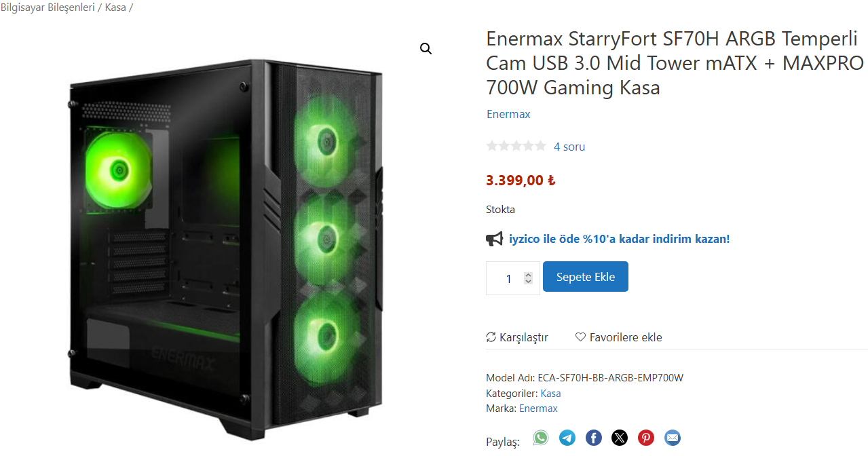The image size is (868, 456).
Task: Share product via email icon
Action: click(x=673, y=438)
